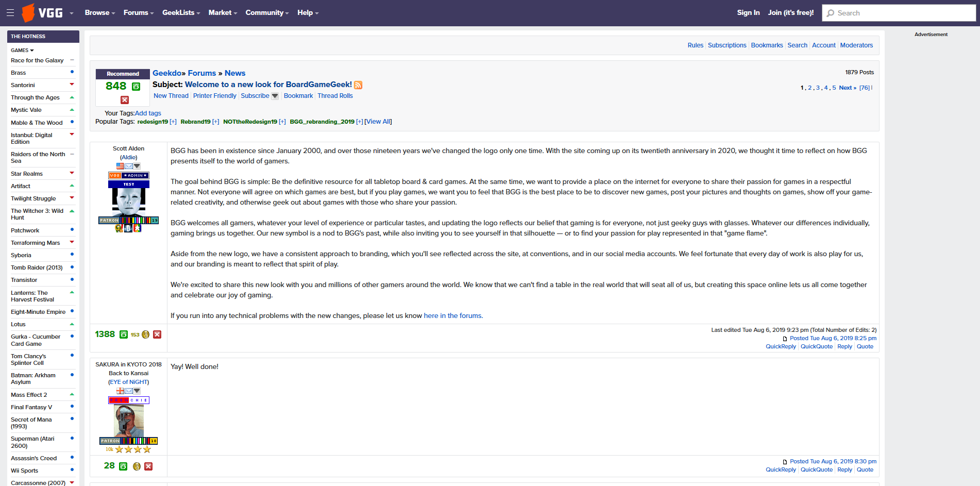Quote the 'Yay! Well done!' post
Screen dimensions: 980x486
(865, 470)
